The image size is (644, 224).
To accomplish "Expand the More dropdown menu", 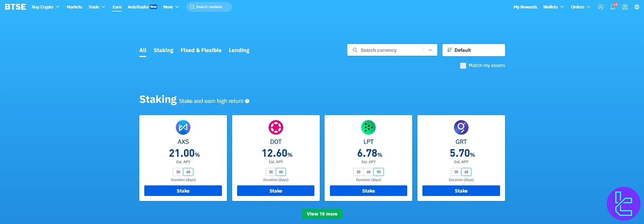I will pos(171,7).
